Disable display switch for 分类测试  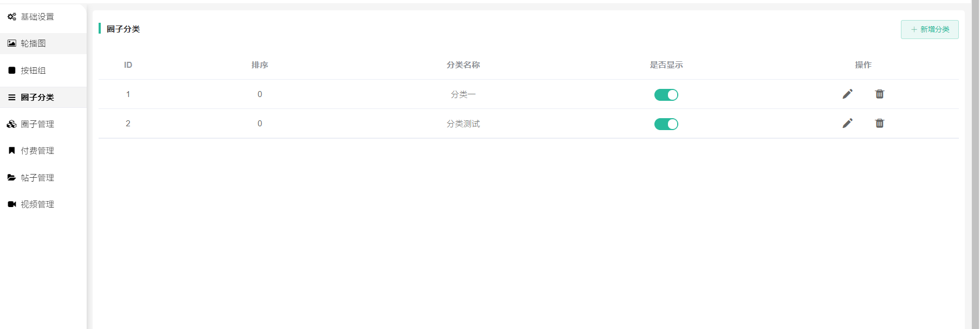[x=666, y=124]
